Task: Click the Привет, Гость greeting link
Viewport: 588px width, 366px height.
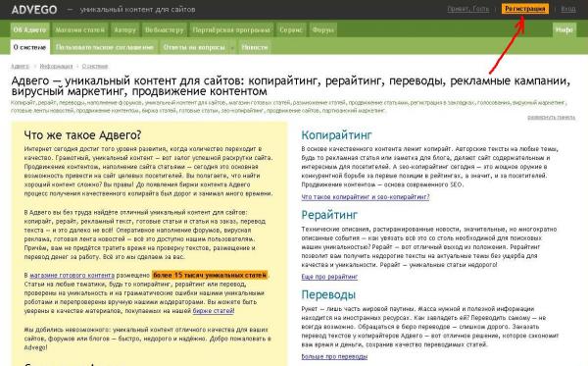Action: pos(468,9)
